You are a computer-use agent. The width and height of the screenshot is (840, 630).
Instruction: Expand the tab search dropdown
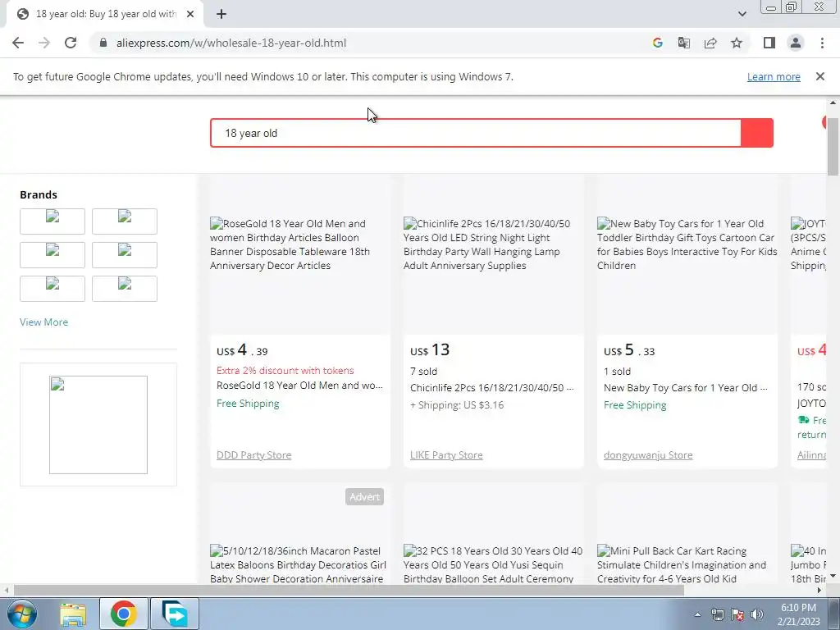click(x=742, y=14)
